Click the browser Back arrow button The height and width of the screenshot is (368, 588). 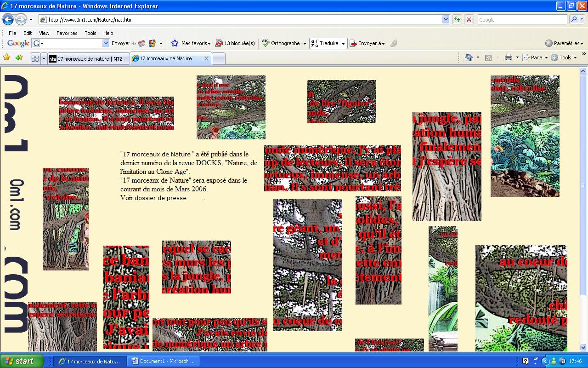coord(8,19)
